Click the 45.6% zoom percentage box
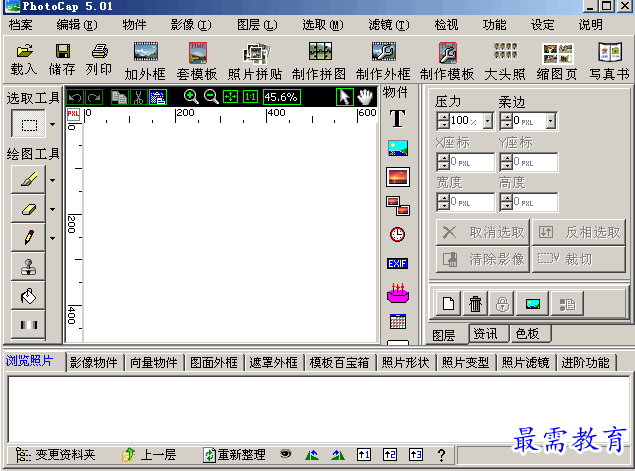 [x=282, y=97]
